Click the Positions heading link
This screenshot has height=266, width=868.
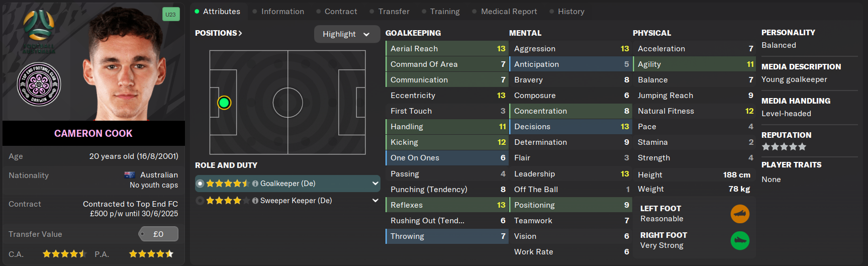point(219,33)
